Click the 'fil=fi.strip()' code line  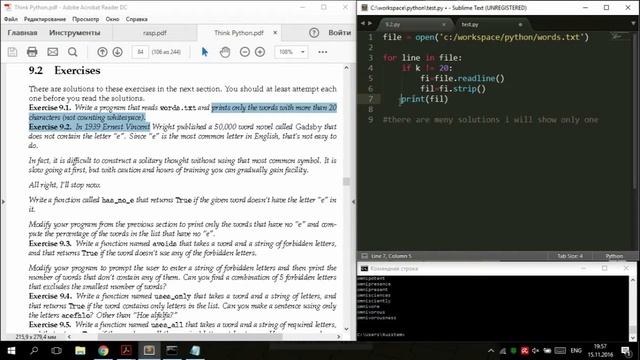(x=453, y=89)
